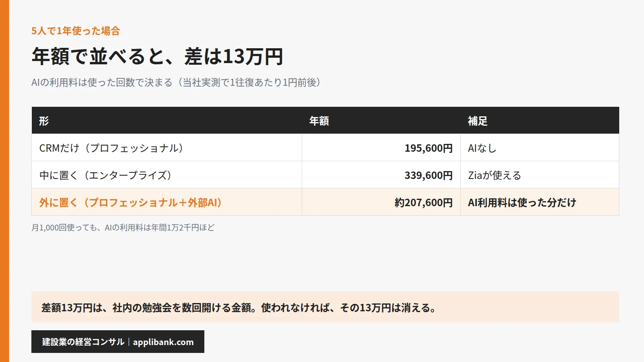Click the callout text starting "差額13万円は、社内の勉強会"
The width and height of the screenshot is (644, 362).
[239, 308]
